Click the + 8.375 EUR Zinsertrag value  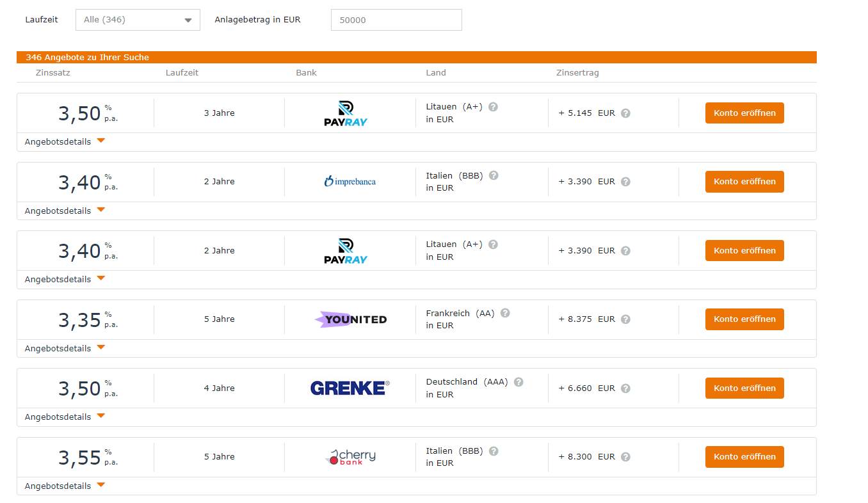point(586,319)
